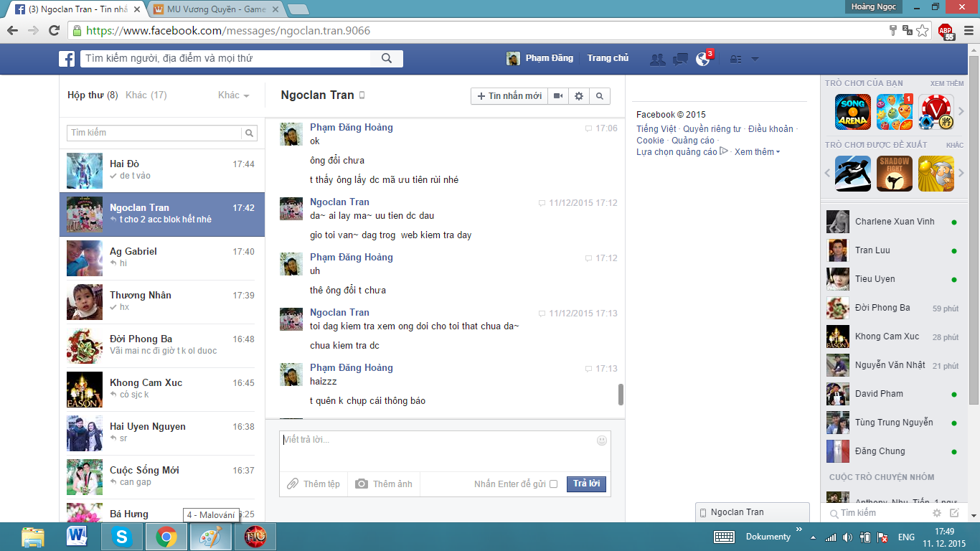Show previous suggested games with left arrow

point(827,174)
